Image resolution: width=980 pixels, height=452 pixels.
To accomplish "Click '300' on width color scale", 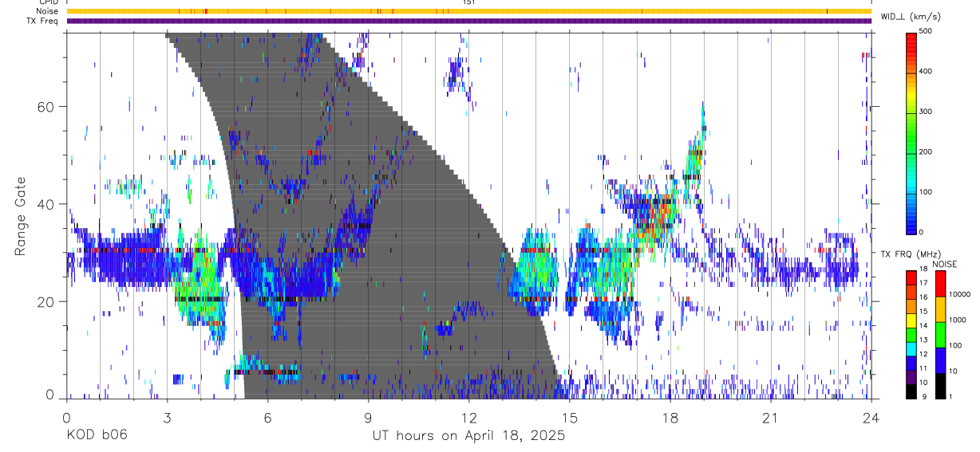I will tap(926, 112).
